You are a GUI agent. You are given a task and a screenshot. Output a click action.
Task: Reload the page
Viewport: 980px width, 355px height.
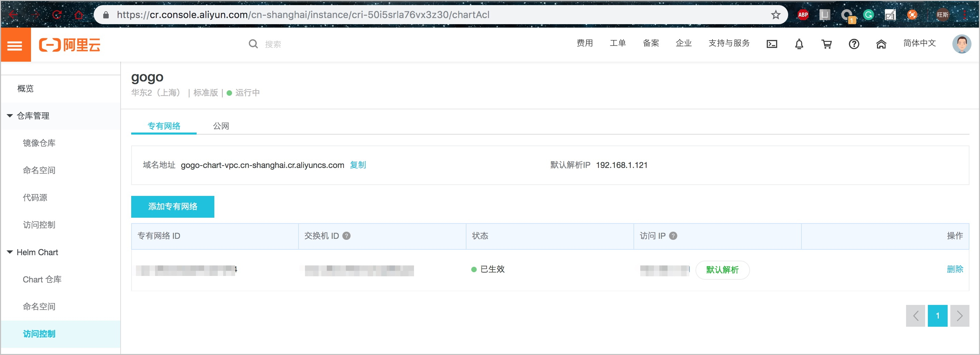[x=57, y=14]
